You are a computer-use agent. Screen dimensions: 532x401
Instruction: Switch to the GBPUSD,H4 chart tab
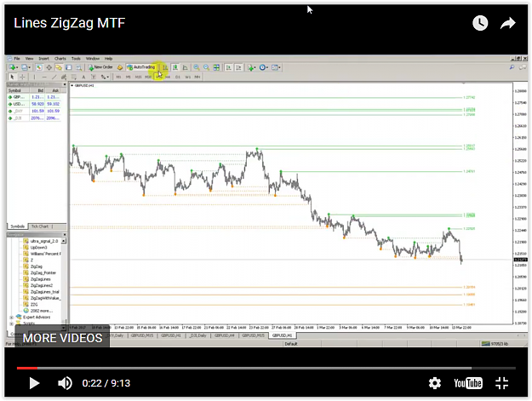[x=225, y=335]
